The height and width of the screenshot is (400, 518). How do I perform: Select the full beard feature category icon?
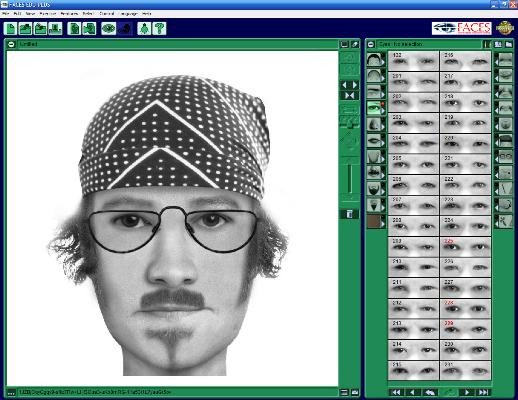coord(374,189)
